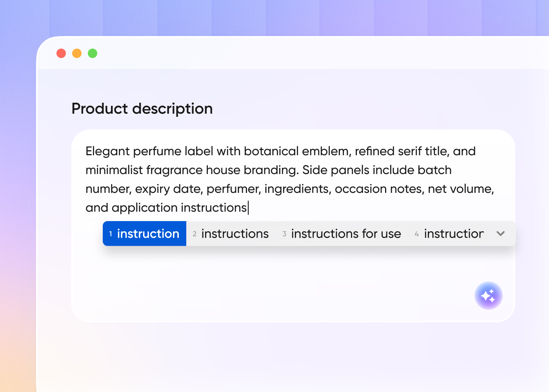Image resolution: width=549 pixels, height=392 pixels.
Task: Pick suggestion 3 'instructions for use'
Action: (x=342, y=233)
